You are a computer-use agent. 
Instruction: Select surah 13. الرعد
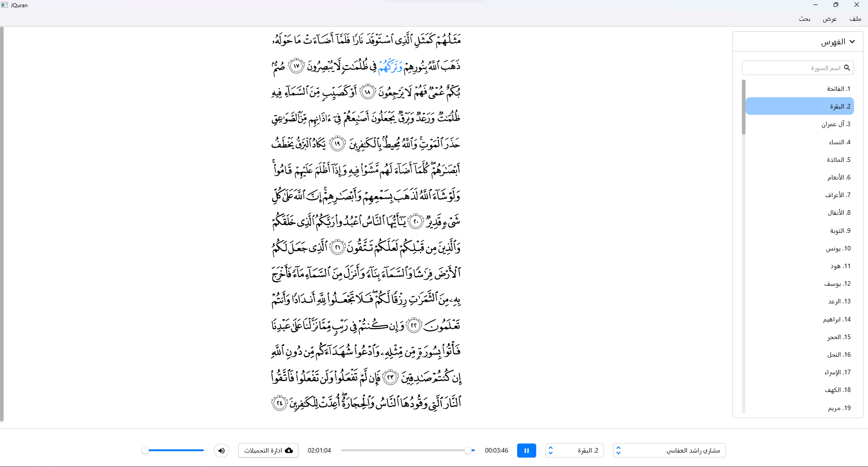click(799, 301)
